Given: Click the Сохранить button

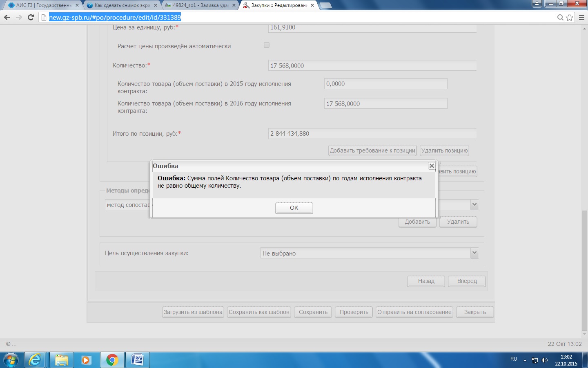Looking at the screenshot, I should click(313, 312).
